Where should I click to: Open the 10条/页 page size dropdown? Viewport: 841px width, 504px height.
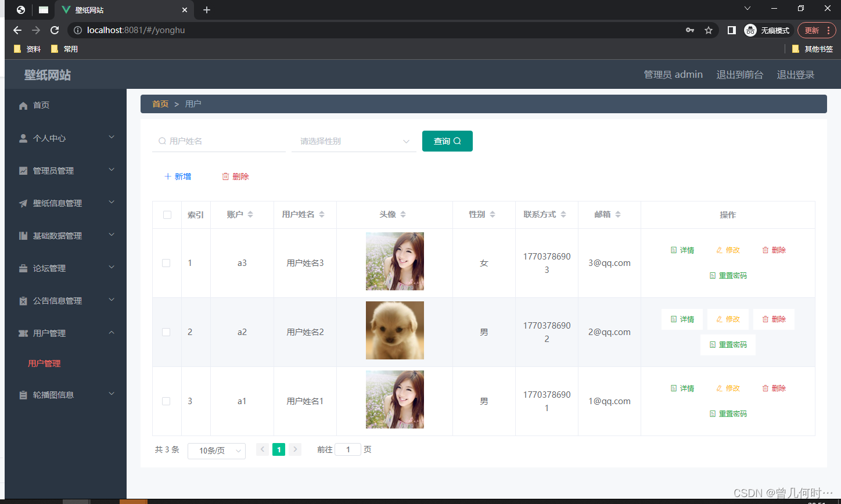(216, 451)
